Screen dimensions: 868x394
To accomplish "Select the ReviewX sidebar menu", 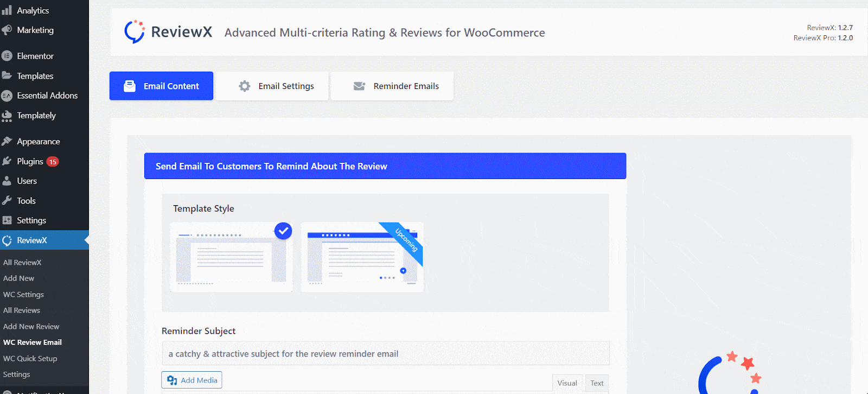I will pyautogui.click(x=44, y=240).
